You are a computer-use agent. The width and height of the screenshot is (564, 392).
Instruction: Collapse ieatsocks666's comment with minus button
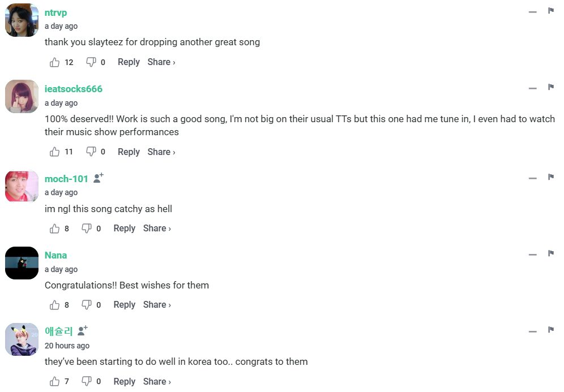point(532,88)
